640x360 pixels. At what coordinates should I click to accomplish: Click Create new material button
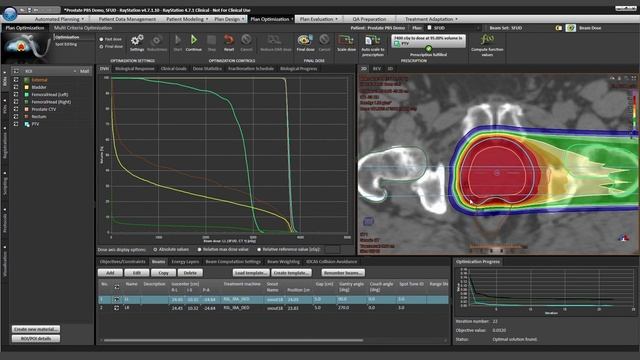click(36, 329)
